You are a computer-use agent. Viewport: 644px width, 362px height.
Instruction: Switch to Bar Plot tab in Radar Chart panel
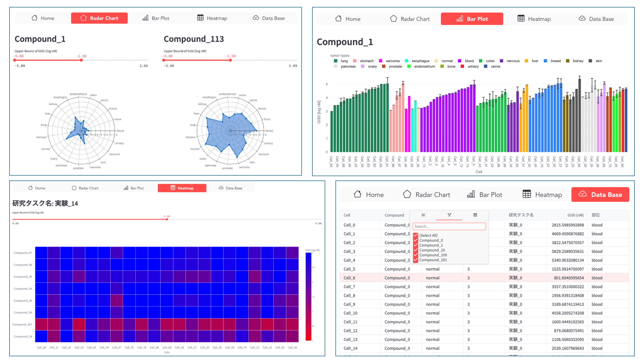(156, 18)
